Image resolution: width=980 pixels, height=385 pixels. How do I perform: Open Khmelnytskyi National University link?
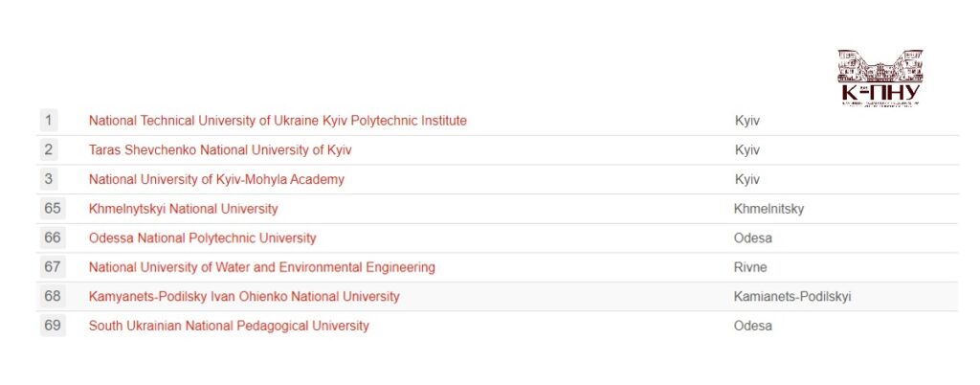[183, 209]
